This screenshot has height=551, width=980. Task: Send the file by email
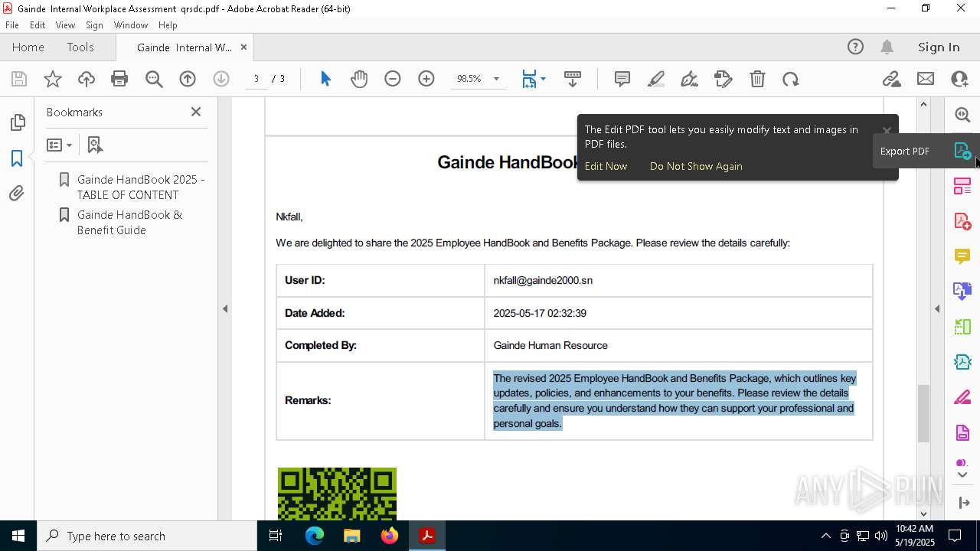[926, 79]
